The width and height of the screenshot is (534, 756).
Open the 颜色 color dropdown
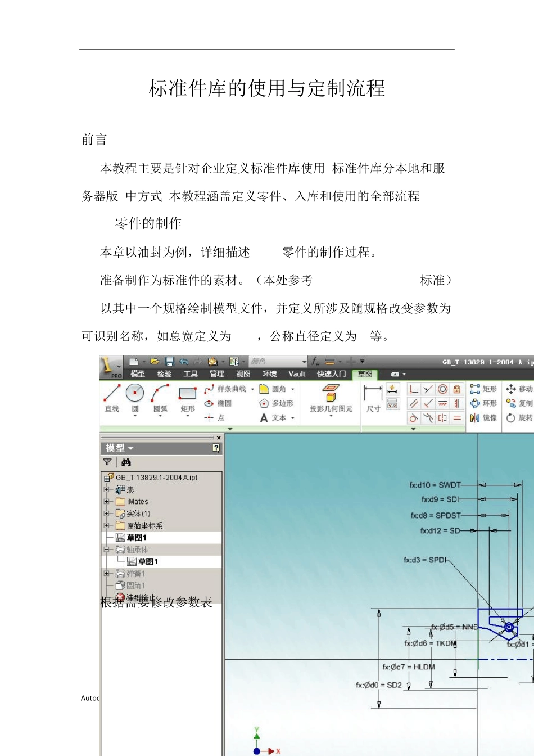(x=278, y=362)
